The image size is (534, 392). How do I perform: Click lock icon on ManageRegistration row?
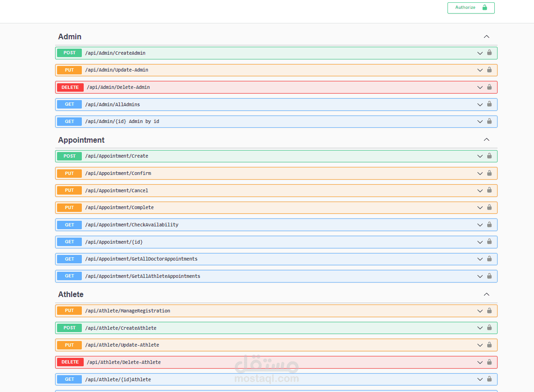pos(490,311)
